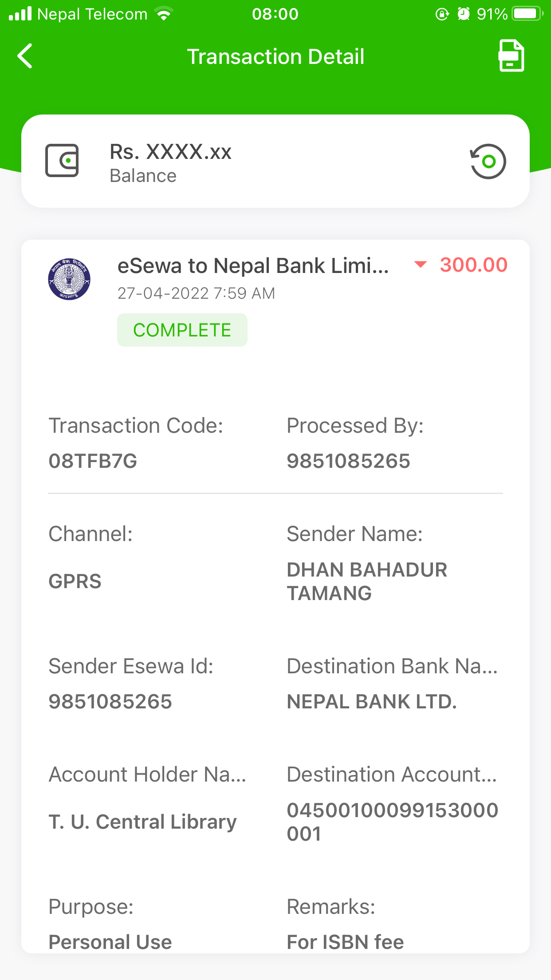Reveal hidden balance Rs. XXXX.xx

(170, 152)
